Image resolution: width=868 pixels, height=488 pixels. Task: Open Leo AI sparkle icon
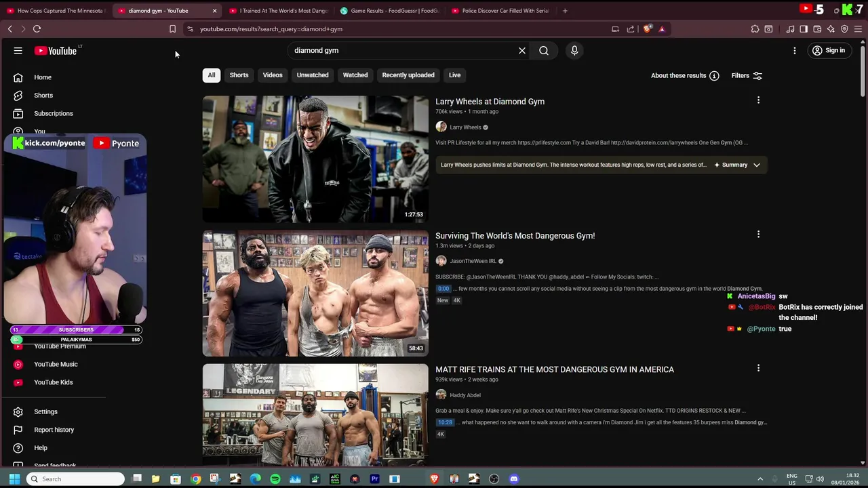coord(831,29)
